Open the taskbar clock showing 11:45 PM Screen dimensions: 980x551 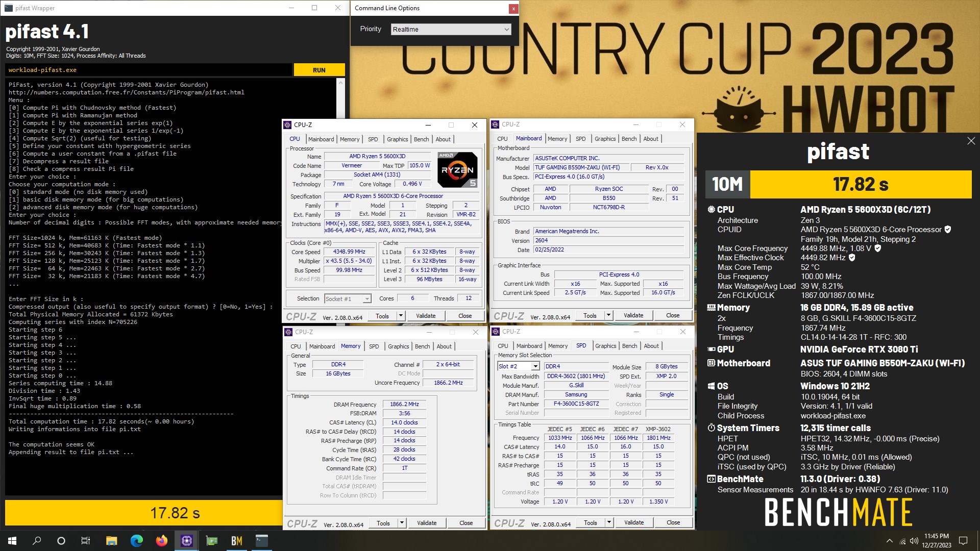[x=936, y=541]
